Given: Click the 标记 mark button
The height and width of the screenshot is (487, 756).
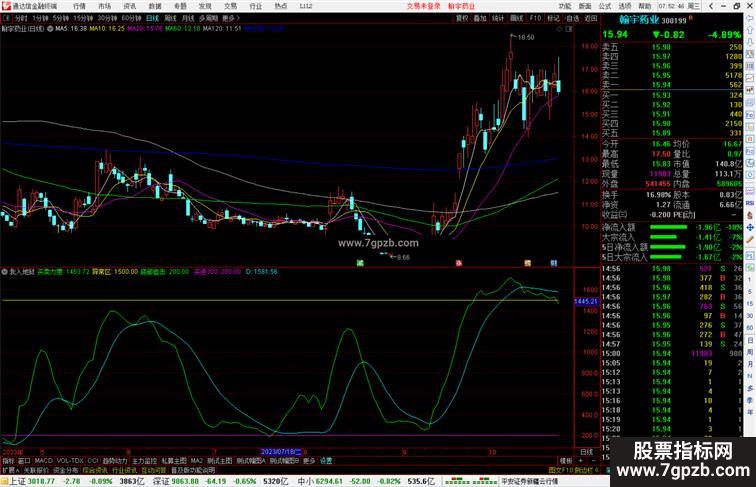Looking at the screenshot, I should pyautogui.click(x=553, y=18).
